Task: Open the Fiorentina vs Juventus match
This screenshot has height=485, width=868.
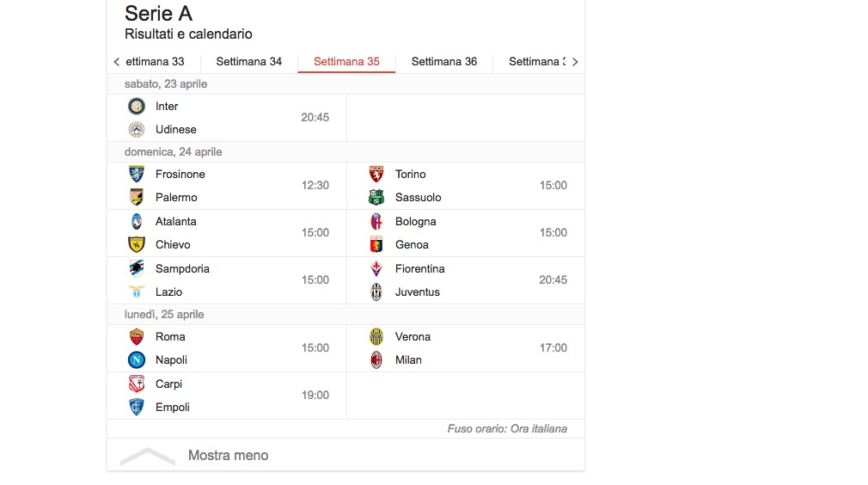Action: click(x=466, y=280)
